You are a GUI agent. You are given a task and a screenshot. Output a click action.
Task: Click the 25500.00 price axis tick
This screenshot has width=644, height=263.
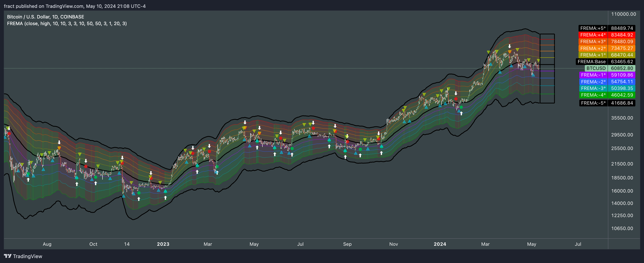[x=622, y=148]
